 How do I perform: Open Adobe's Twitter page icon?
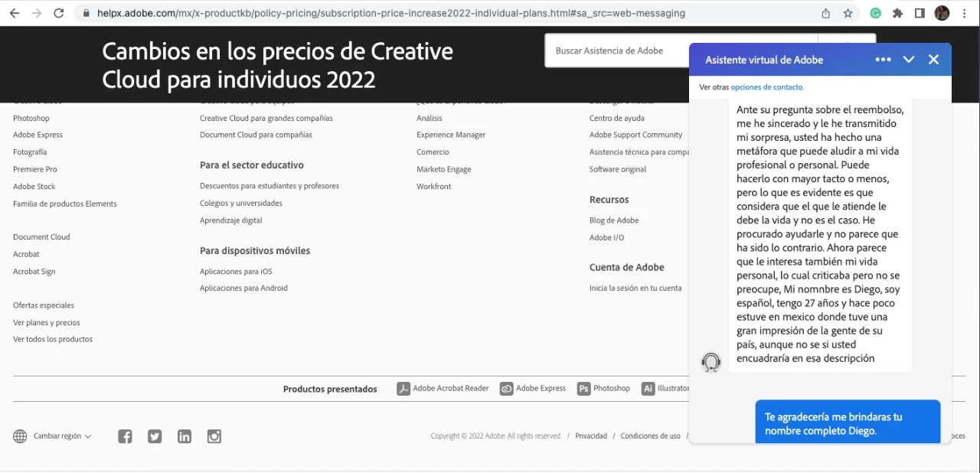[x=155, y=436]
